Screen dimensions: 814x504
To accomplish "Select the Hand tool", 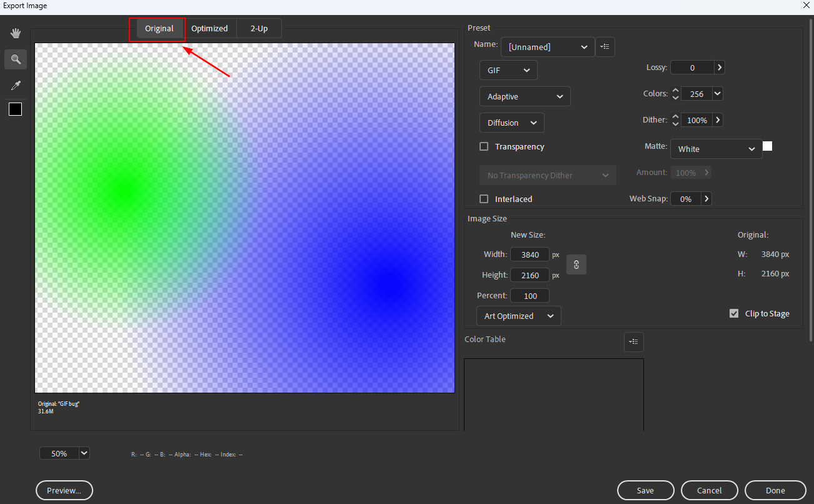I will 15,33.
